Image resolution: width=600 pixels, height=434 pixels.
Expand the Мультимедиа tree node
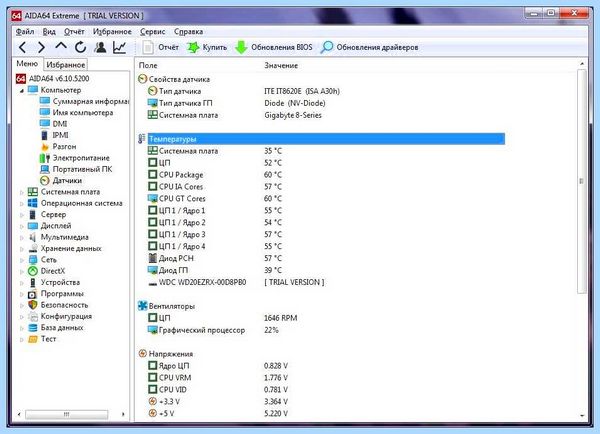point(21,238)
